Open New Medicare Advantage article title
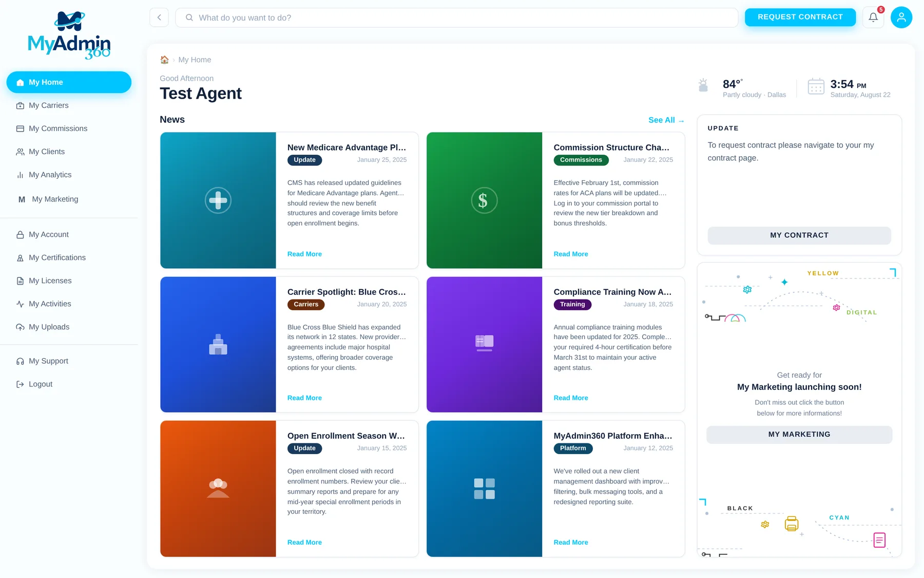The image size is (924, 578). 346,147
